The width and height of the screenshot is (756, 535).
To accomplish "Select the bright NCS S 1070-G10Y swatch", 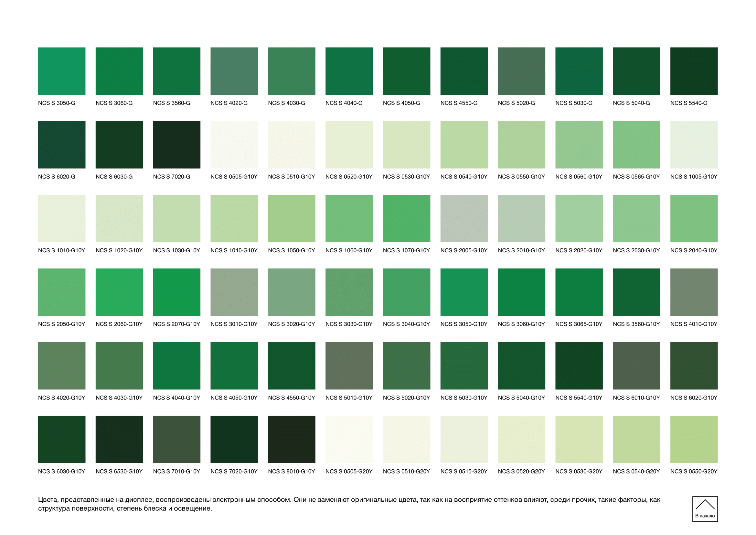I will coord(407,218).
